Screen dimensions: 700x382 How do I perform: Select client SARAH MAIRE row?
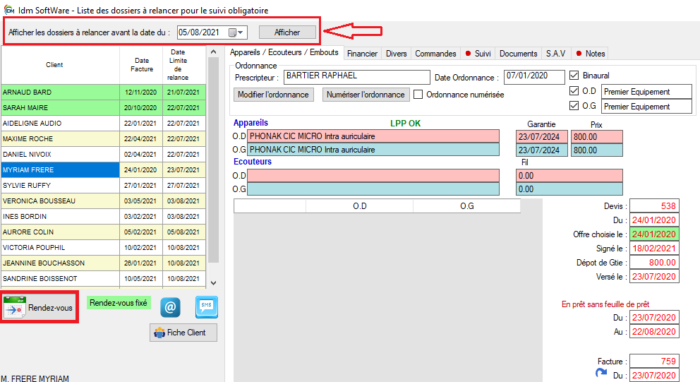pyautogui.click(x=104, y=108)
